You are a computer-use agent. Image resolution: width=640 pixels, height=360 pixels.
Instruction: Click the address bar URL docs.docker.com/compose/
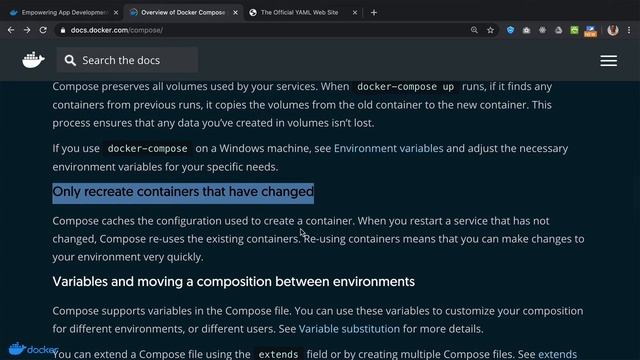coord(117,30)
